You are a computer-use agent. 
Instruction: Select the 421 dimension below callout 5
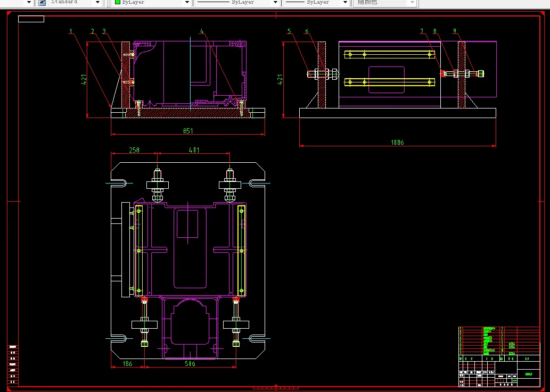pyautogui.click(x=280, y=80)
